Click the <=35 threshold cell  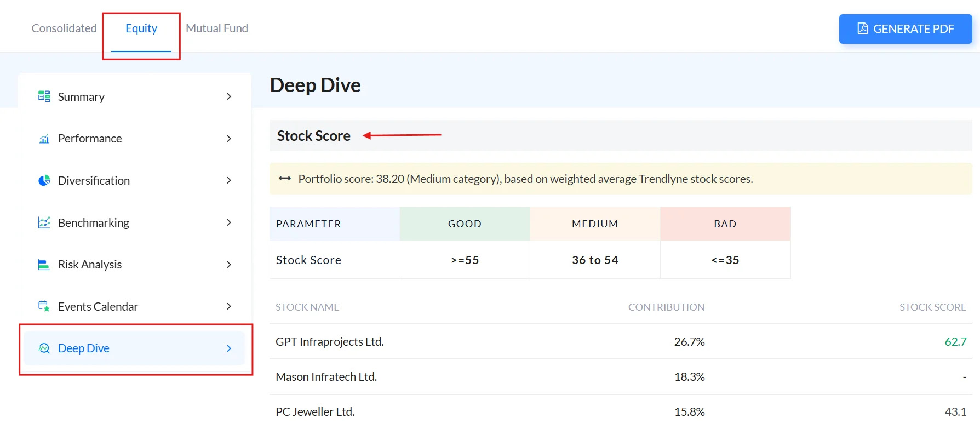click(725, 260)
